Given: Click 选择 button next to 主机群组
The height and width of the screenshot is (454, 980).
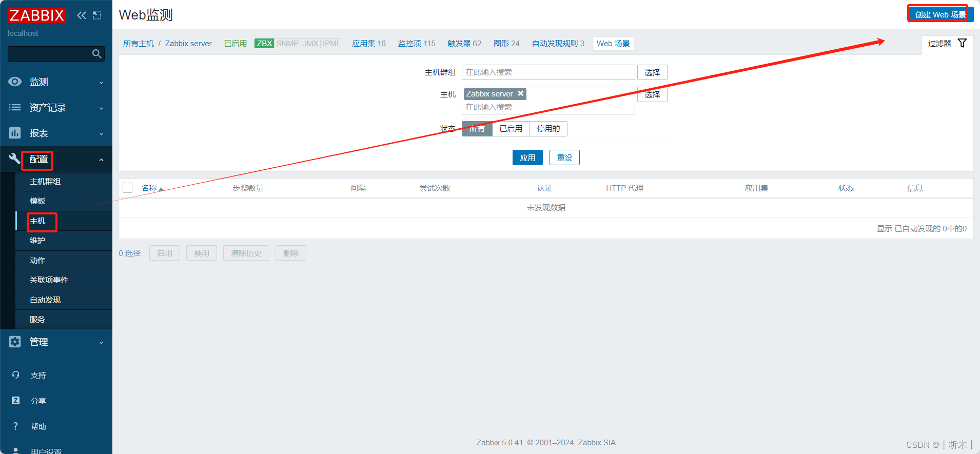Looking at the screenshot, I should (652, 72).
